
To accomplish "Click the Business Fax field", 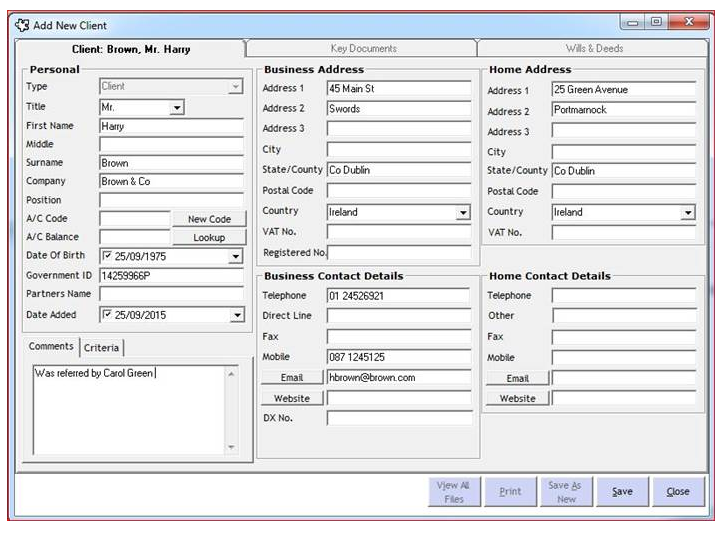I will pos(399,337).
